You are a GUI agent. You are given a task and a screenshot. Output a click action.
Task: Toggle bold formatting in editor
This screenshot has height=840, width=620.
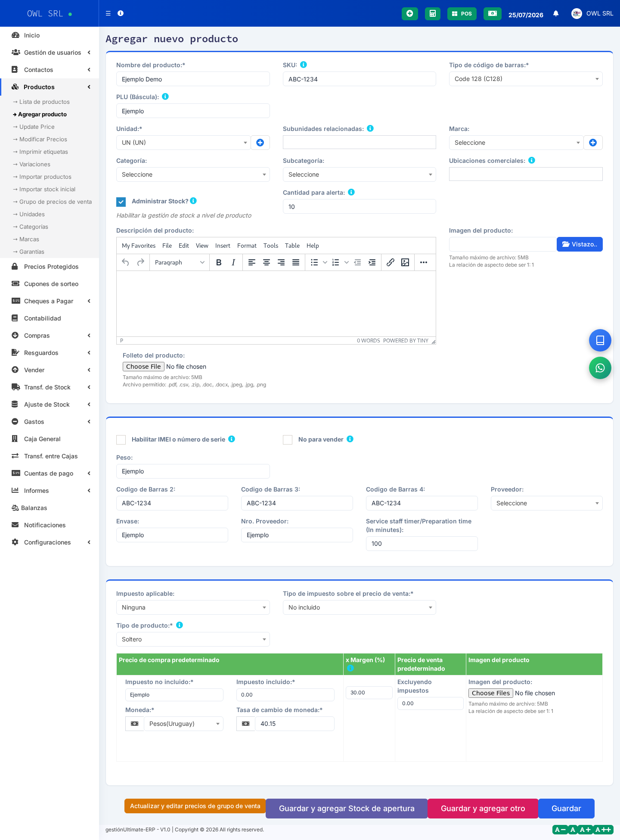point(219,262)
